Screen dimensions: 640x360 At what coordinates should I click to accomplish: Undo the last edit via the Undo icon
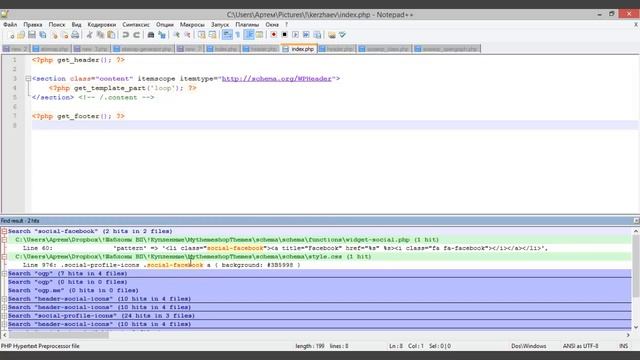coord(125,35)
